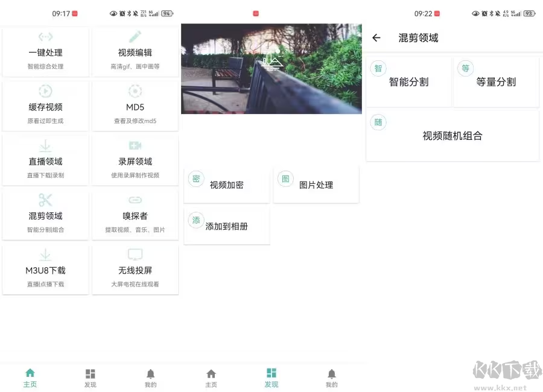The width and height of the screenshot is (543, 392).
Task: Select 智能分割 smart split
Action: 408,82
